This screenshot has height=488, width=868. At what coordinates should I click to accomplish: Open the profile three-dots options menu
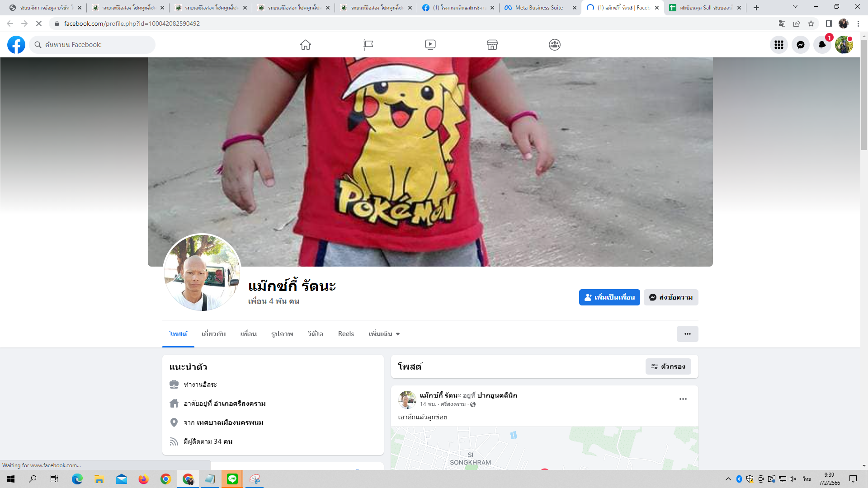tap(687, 334)
